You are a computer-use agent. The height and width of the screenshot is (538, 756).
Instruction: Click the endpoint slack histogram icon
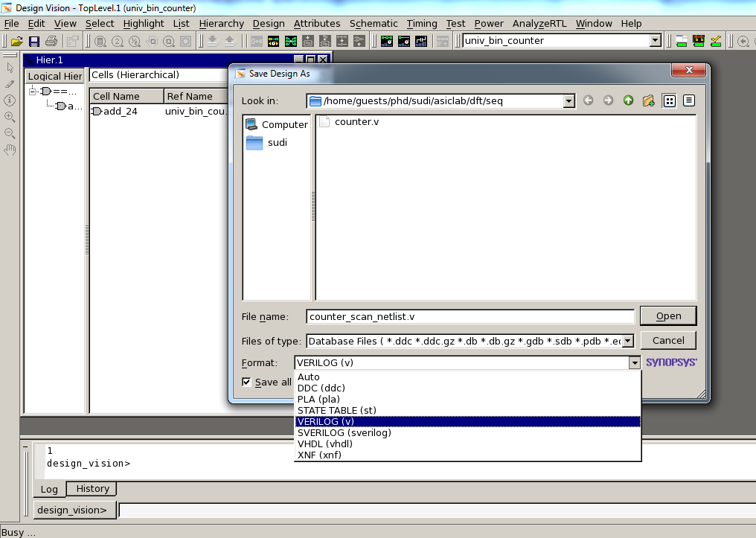[387, 42]
